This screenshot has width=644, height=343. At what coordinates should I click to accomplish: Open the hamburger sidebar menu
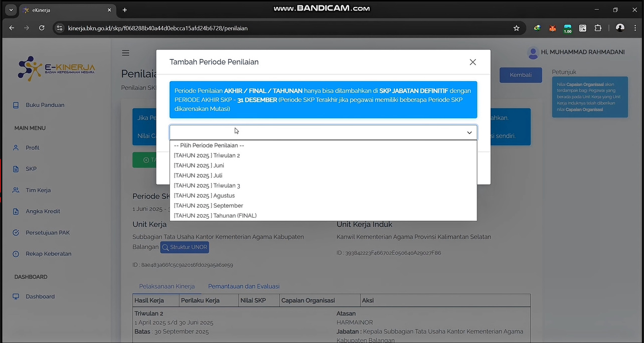pos(126,53)
